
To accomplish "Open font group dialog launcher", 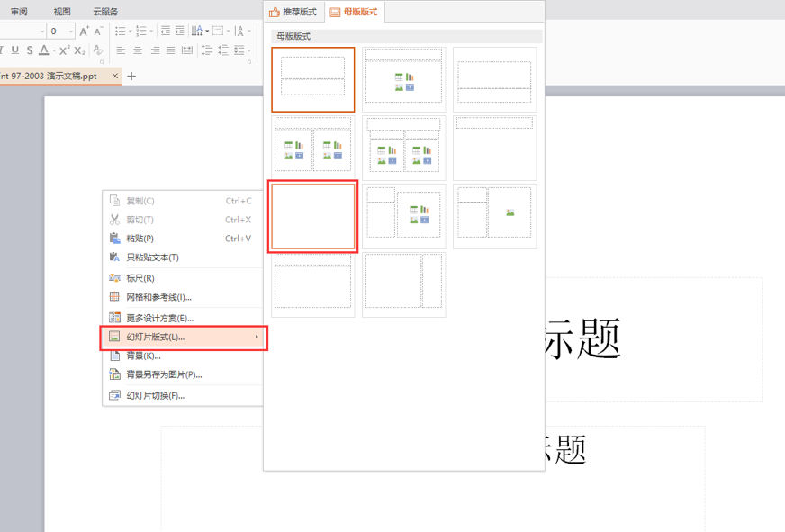I will (x=102, y=62).
